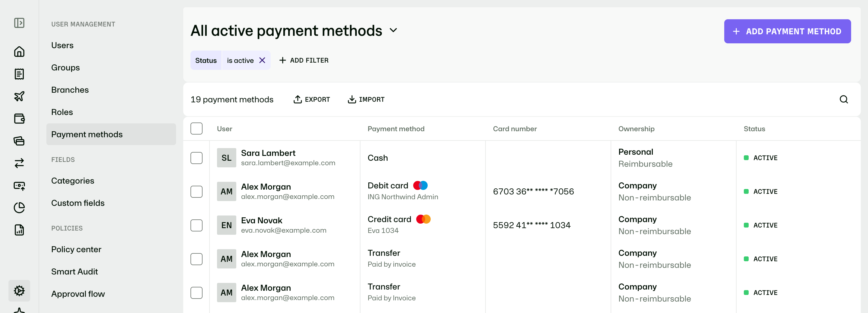Open the stacked cards icon
The width and height of the screenshot is (868, 313).
coord(19,141)
